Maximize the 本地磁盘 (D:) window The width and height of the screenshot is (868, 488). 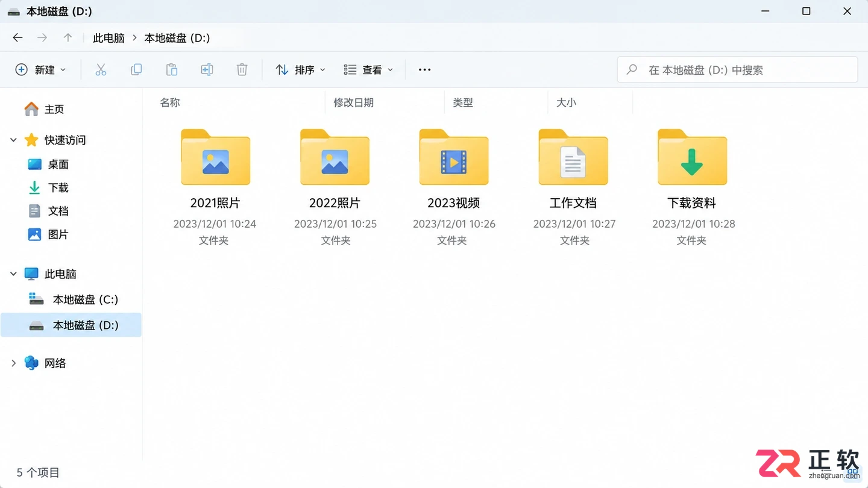(807, 11)
